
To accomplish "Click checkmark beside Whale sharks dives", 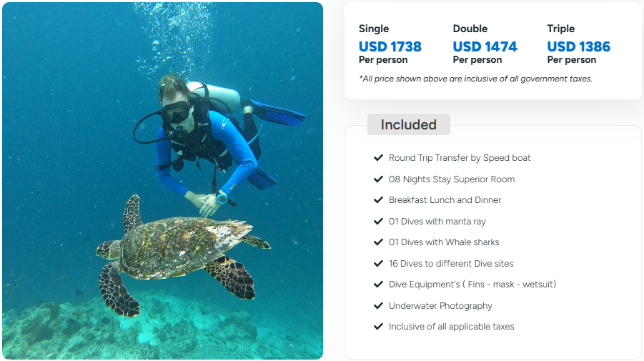I will (378, 242).
